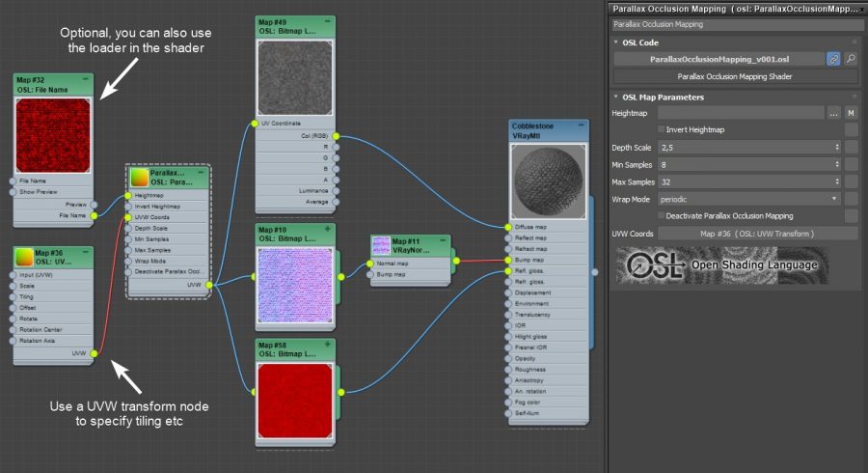This screenshot has height=473, width=868.
Task: Collapse the Cobblestone VRayMtl node
Action: pos(580,125)
